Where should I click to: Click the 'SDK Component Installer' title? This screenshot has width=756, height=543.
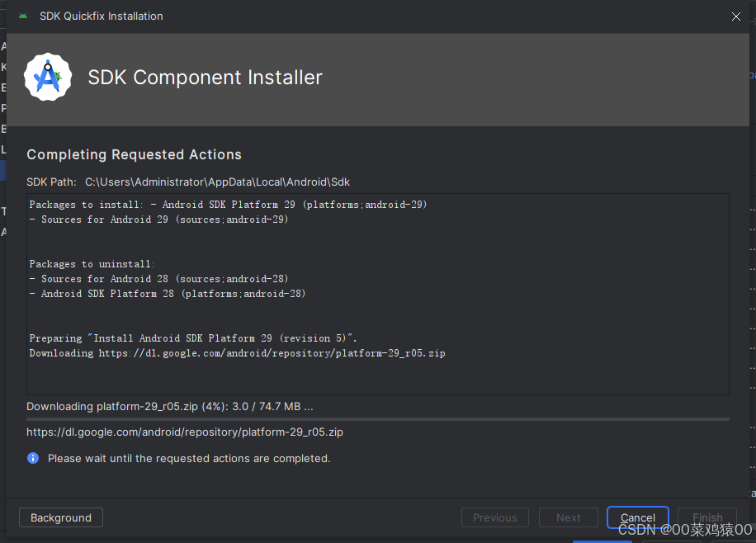[x=205, y=77]
